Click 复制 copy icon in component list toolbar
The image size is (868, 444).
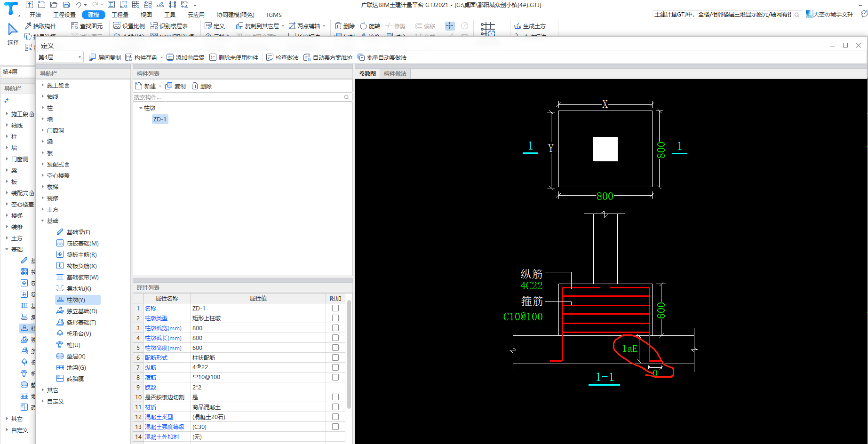point(169,86)
